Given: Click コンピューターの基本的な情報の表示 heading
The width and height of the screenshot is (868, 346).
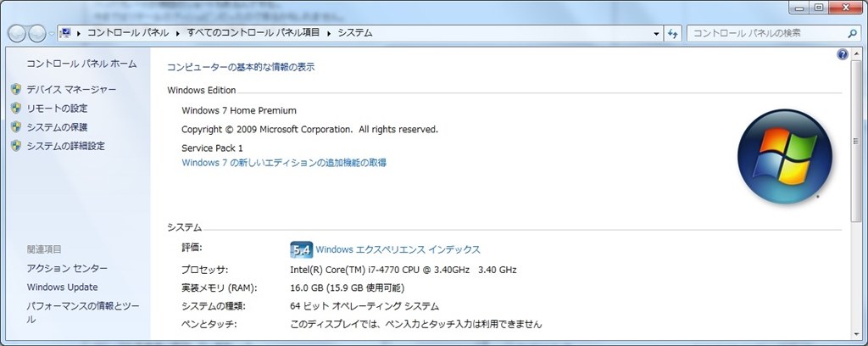Looking at the screenshot, I should coord(241,68).
